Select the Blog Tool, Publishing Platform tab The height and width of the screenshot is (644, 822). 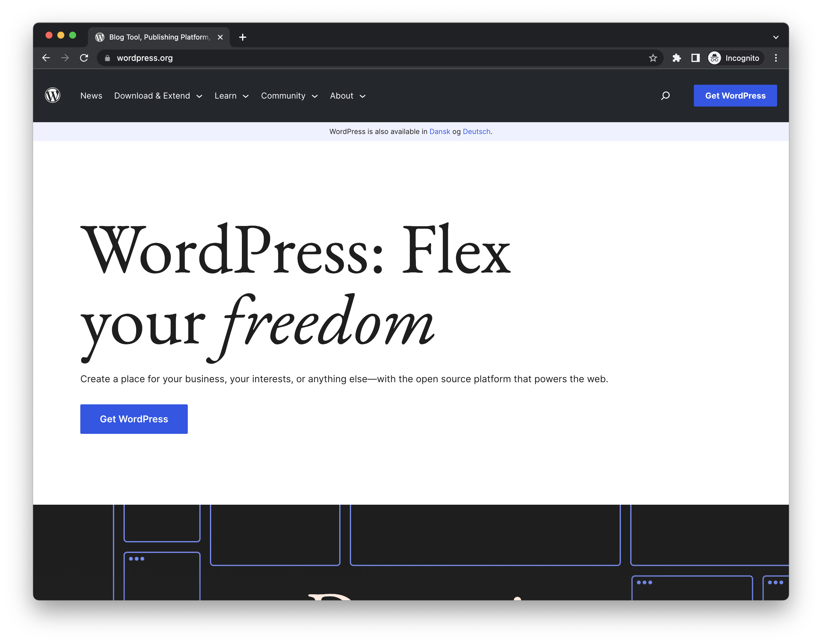159,37
